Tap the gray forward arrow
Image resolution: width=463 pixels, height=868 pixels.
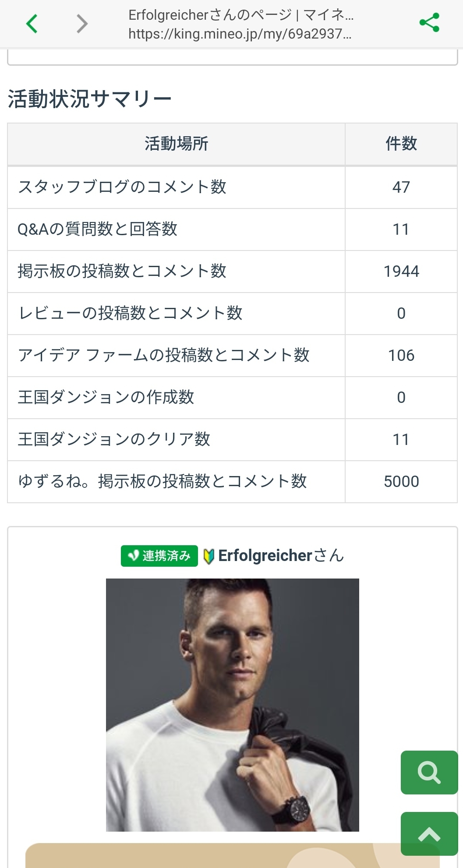(x=82, y=24)
